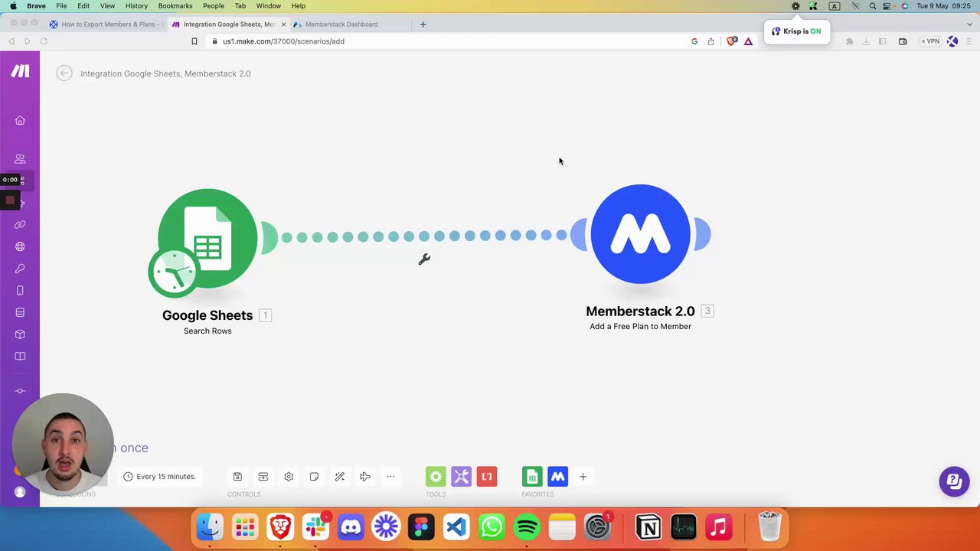This screenshot has height=551, width=980.
Task: Click the clock schedule icon on Google Sheets
Action: [x=175, y=272]
